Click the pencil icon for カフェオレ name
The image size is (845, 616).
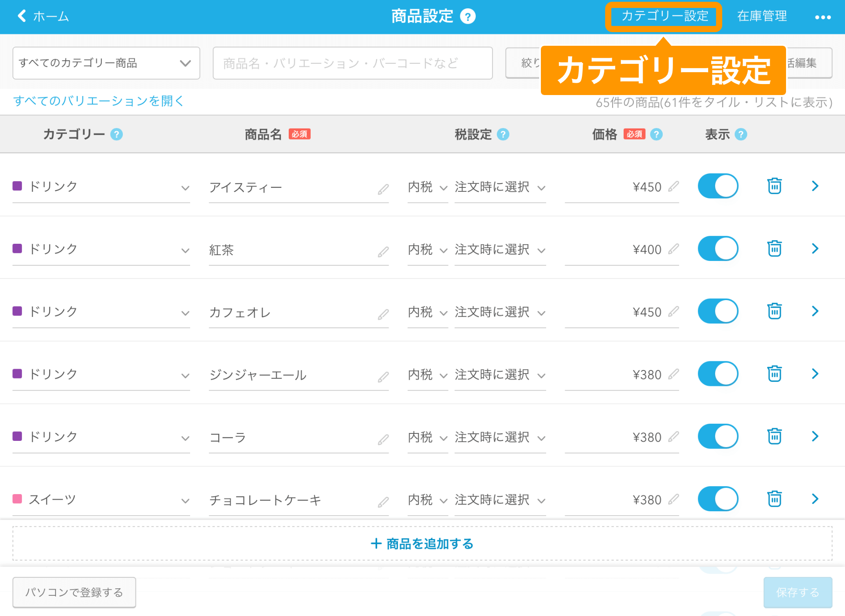coord(383,314)
